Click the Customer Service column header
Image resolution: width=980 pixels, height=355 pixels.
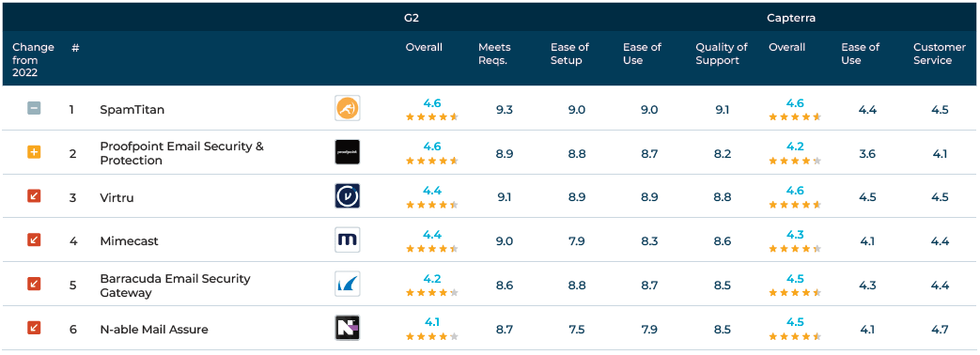940,54
